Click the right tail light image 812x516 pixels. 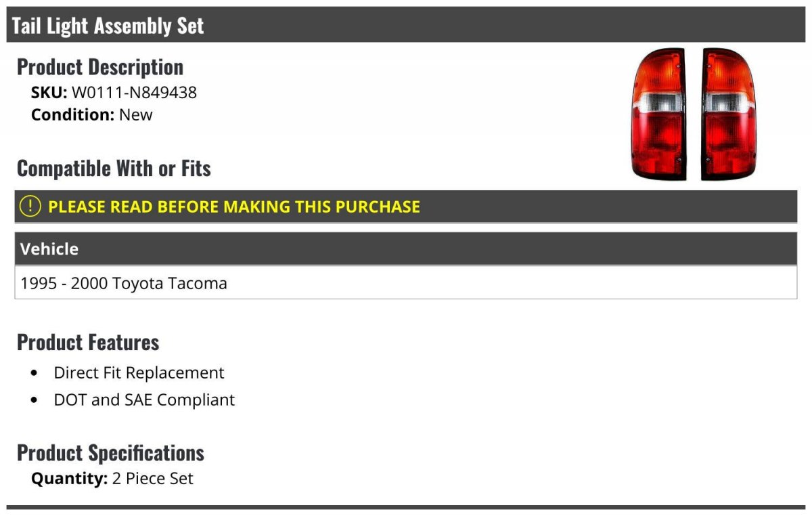[729, 114]
